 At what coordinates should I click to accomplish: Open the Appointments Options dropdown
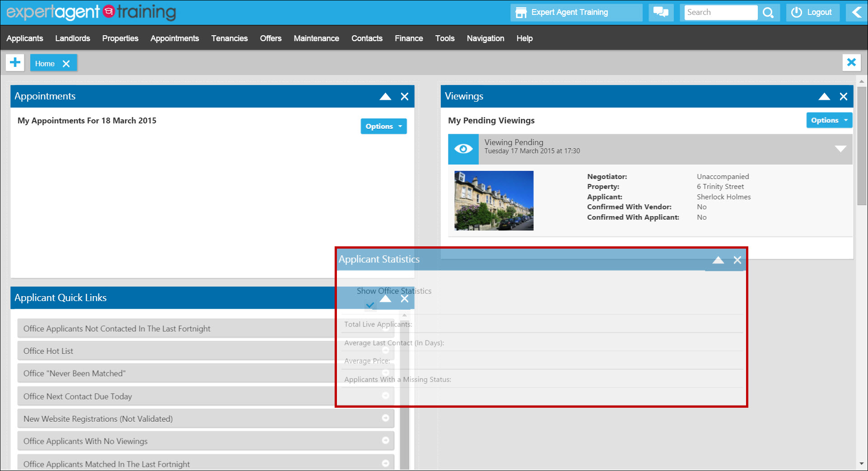click(383, 127)
